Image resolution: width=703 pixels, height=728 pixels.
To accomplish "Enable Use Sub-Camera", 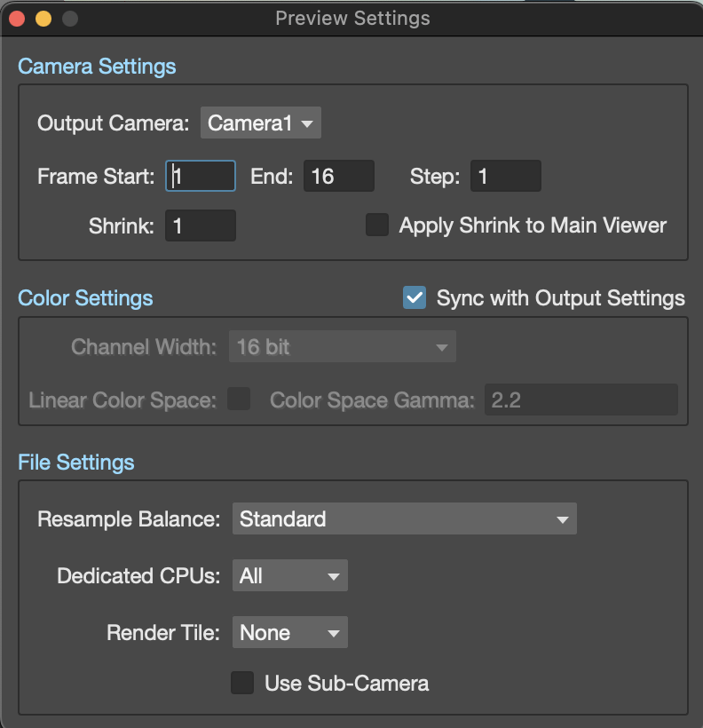I will point(242,683).
